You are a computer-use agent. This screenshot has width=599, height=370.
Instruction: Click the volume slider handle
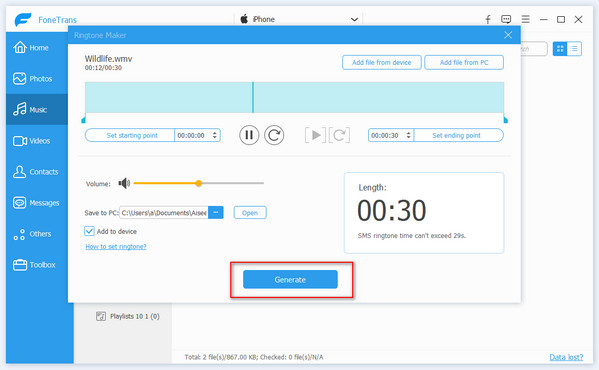(x=198, y=183)
